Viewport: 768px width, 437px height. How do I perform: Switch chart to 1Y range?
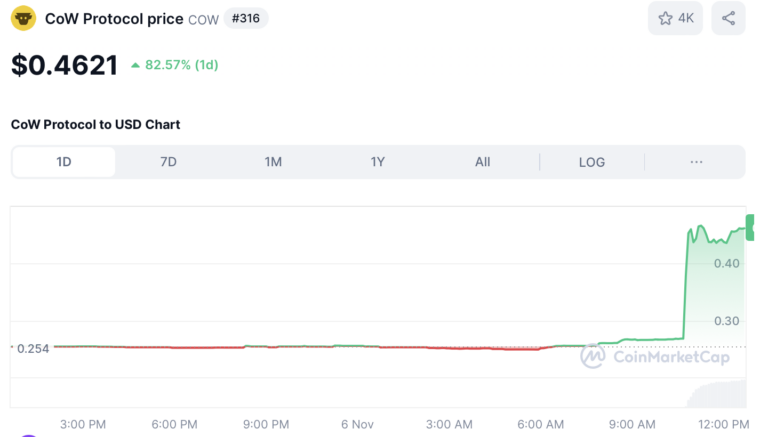378,162
